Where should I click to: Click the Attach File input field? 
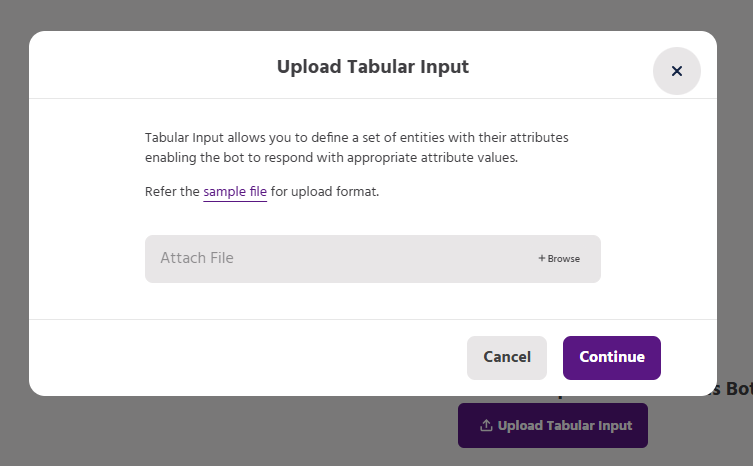coord(340,259)
